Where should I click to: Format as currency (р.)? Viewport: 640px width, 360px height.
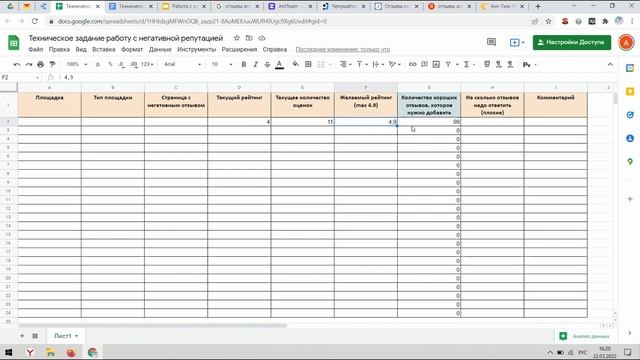[98, 64]
